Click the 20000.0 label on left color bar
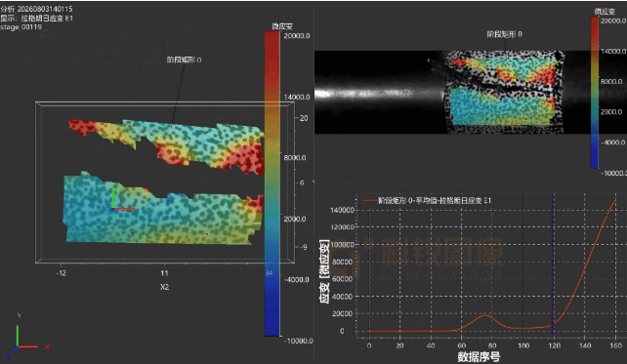The width and height of the screenshot is (627, 364). [297, 35]
